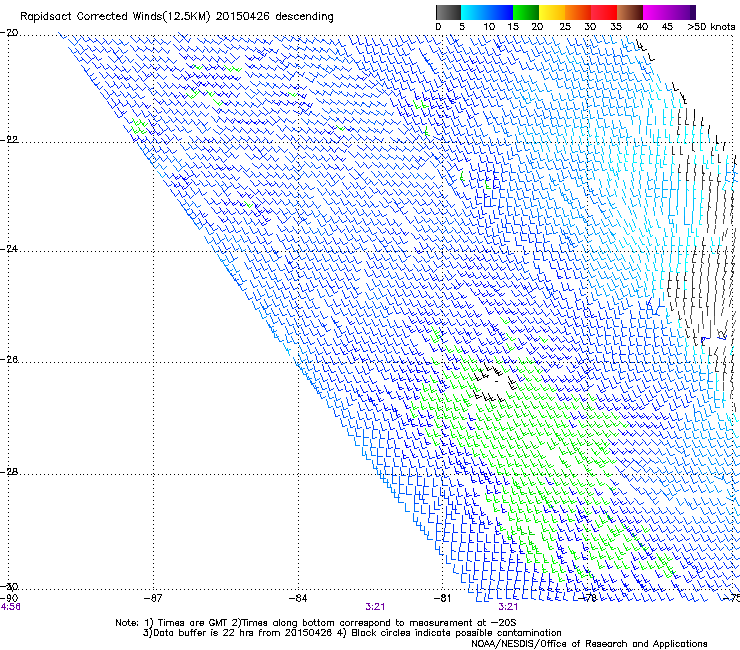
Task: Click the '-24' latitude axis label
Action: pyautogui.click(x=10, y=248)
